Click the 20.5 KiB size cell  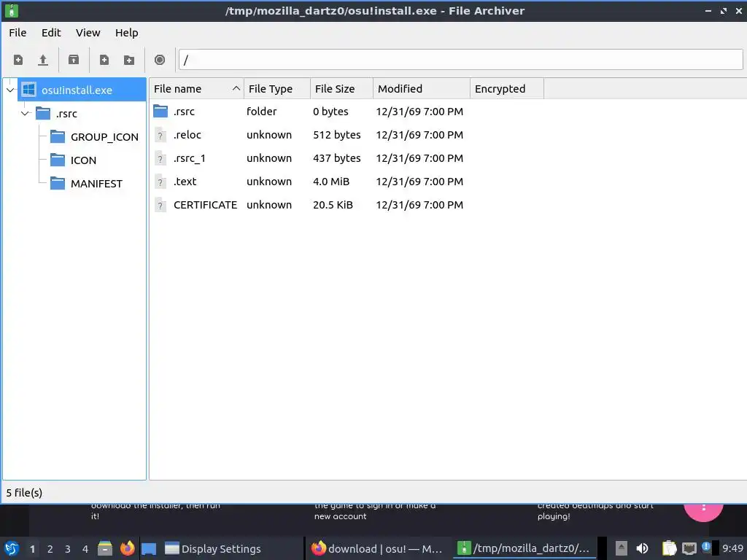click(333, 205)
